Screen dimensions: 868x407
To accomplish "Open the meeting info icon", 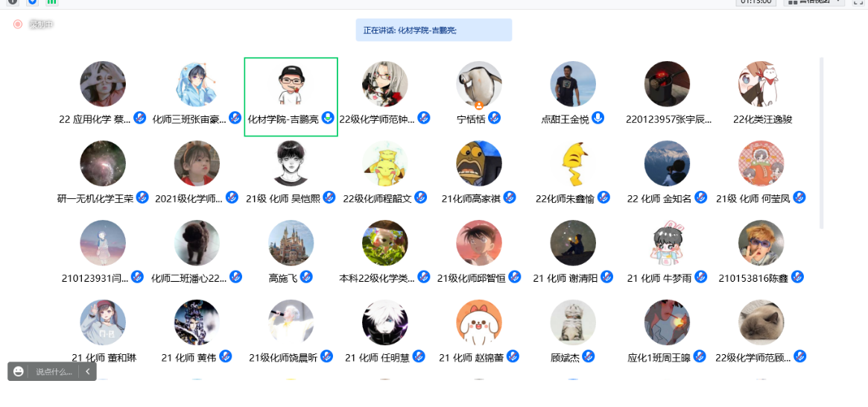I will (x=13, y=1).
